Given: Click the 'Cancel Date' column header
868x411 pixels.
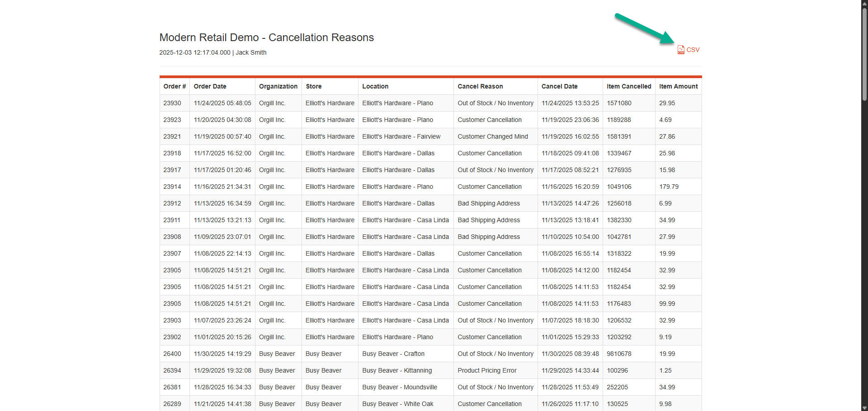Looking at the screenshot, I should click(560, 86).
